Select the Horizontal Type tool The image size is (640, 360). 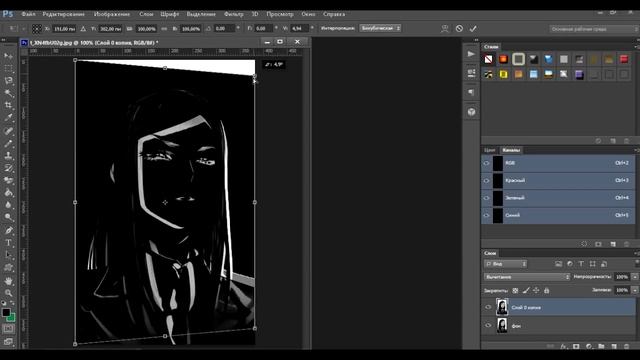coord(8,243)
